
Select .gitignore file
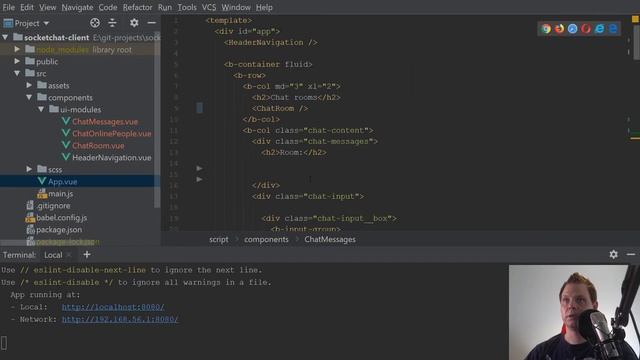53,206
